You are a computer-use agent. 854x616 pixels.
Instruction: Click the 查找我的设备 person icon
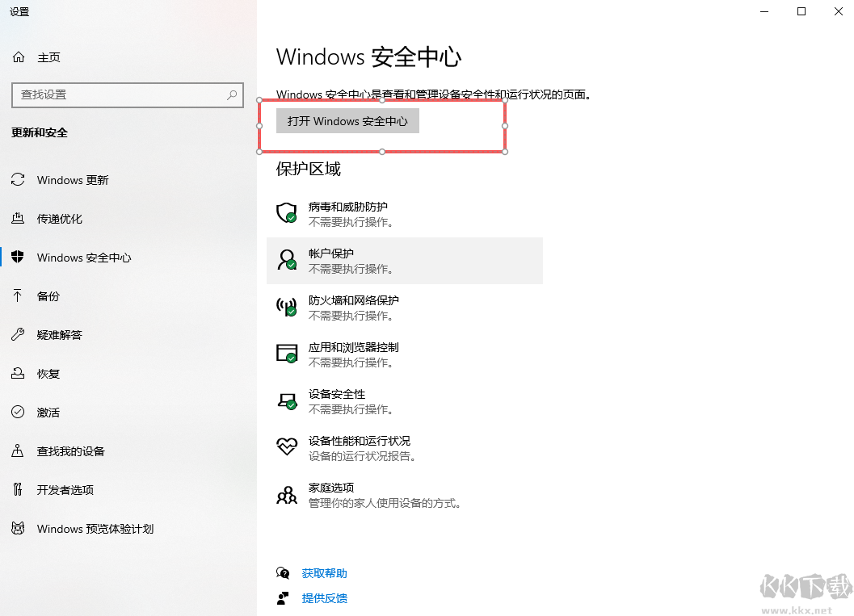[18, 450]
